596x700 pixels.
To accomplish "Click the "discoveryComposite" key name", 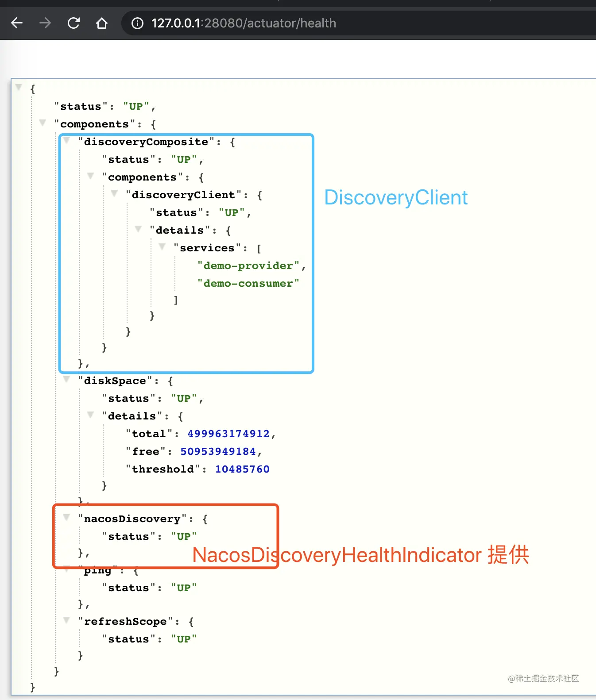I will click(x=146, y=142).
